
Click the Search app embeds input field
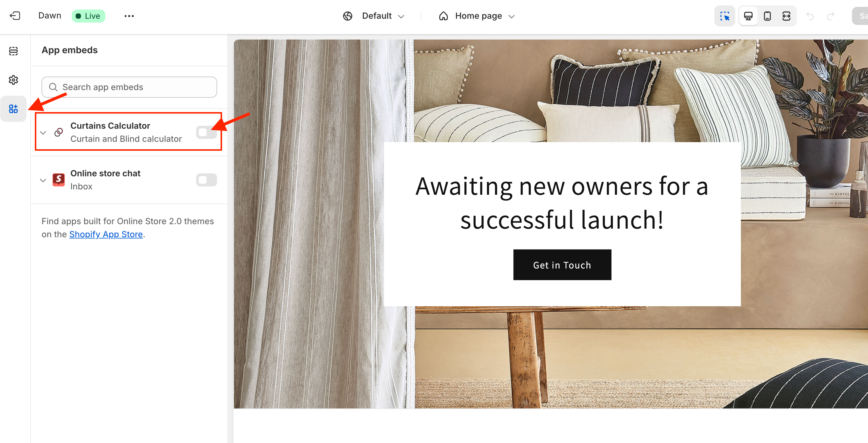tap(129, 87)
